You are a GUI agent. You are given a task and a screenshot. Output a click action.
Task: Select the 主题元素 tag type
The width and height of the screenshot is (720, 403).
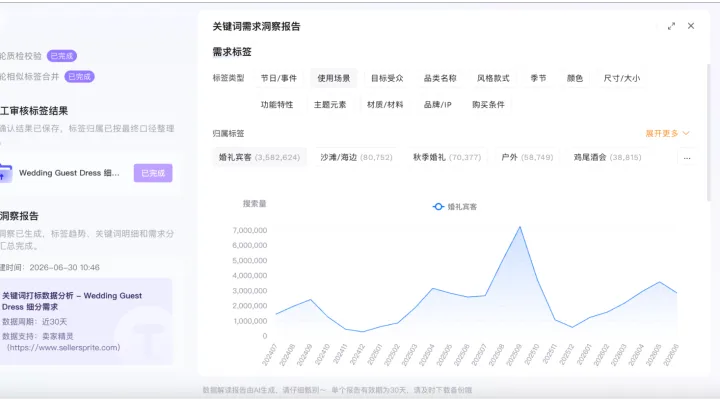[x=330, y=105]
